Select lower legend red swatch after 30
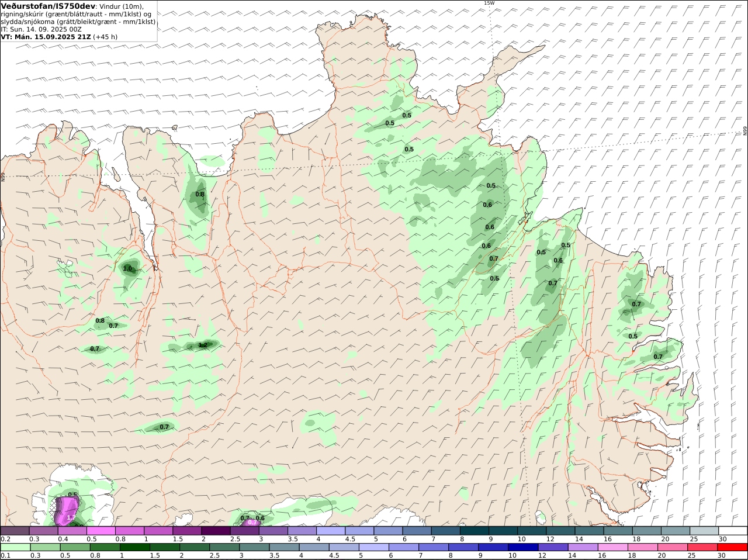 pyautogui.click(x=733, y=548)
